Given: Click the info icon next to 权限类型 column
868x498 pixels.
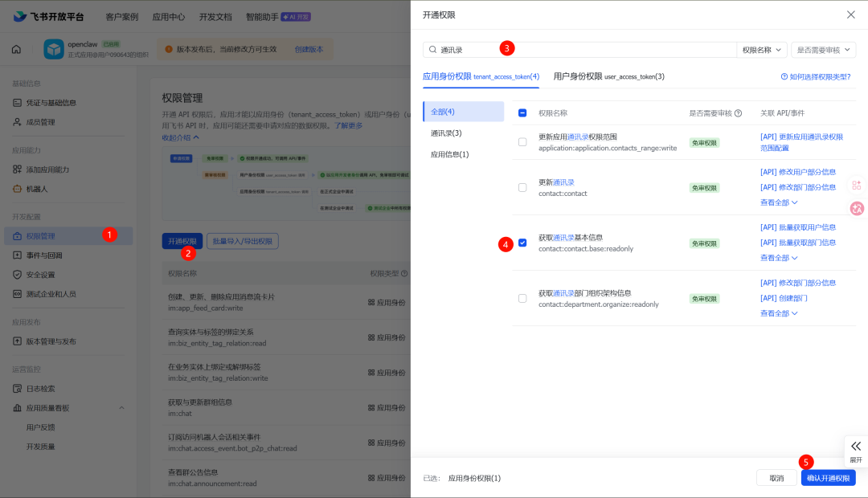Looking at the screenshot, I should click(x=404, y=274).
